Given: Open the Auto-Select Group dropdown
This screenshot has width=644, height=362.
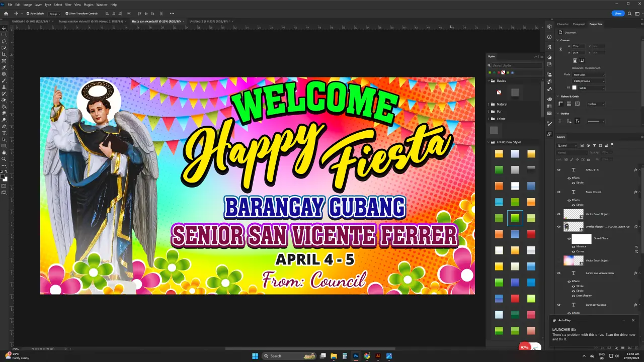Looking at the screenshot, I should 55,14.
